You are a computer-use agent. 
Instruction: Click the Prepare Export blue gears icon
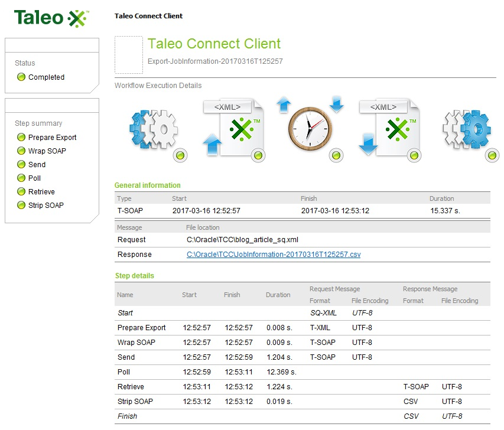coord(154,129)
